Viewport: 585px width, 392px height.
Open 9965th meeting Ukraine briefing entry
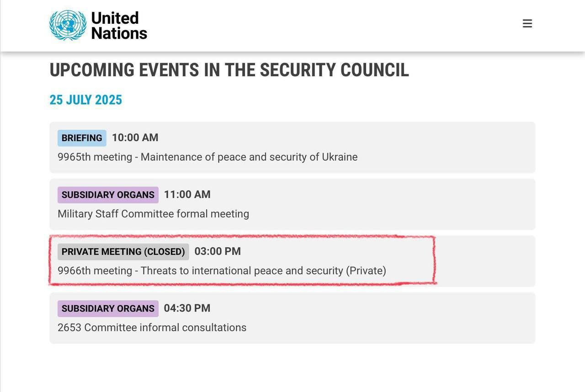tap(207, 157)
